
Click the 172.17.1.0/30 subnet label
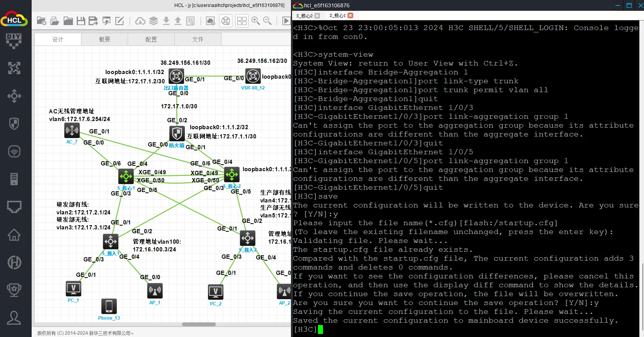coord(179,106)
